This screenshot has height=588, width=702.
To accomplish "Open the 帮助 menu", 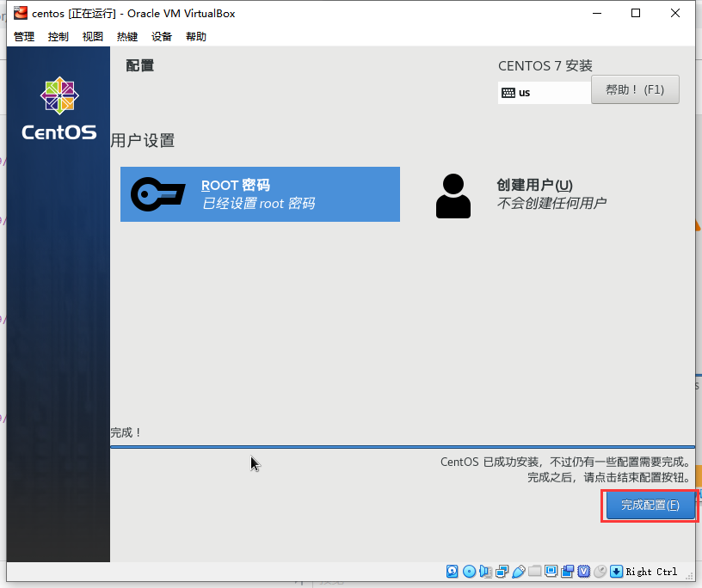I will point(196,36).
